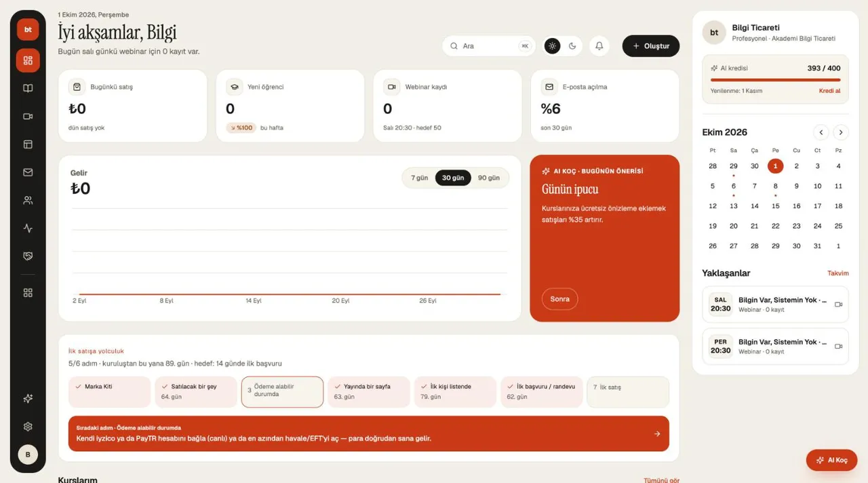Open the Takvim link
This screenshot has height=483, width=868.
point(838,273)
